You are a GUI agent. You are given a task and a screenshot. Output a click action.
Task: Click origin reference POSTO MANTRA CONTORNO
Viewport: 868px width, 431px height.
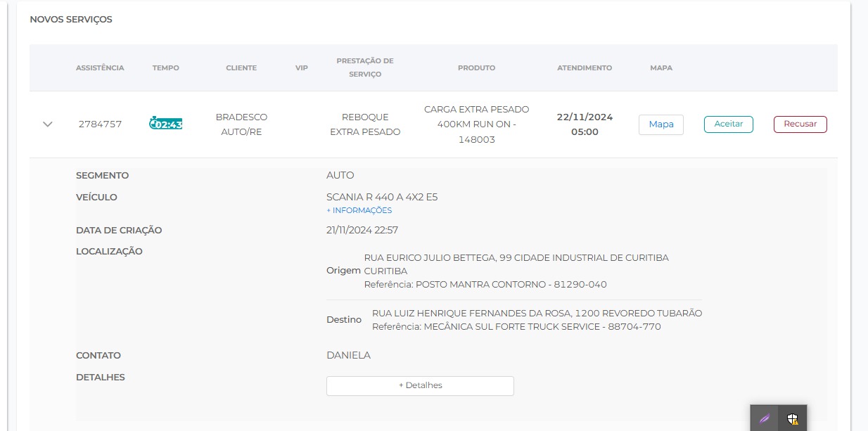pos(485,285)
